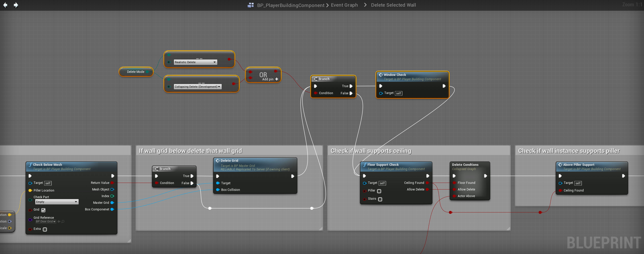Viewport: 644px width, 254px height.
Task: Check the Piller checkbox in Floor Support Check
Action: 379,191
